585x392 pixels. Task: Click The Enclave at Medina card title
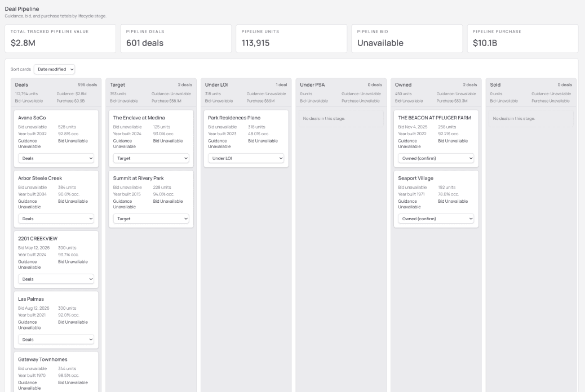(139, 118)
